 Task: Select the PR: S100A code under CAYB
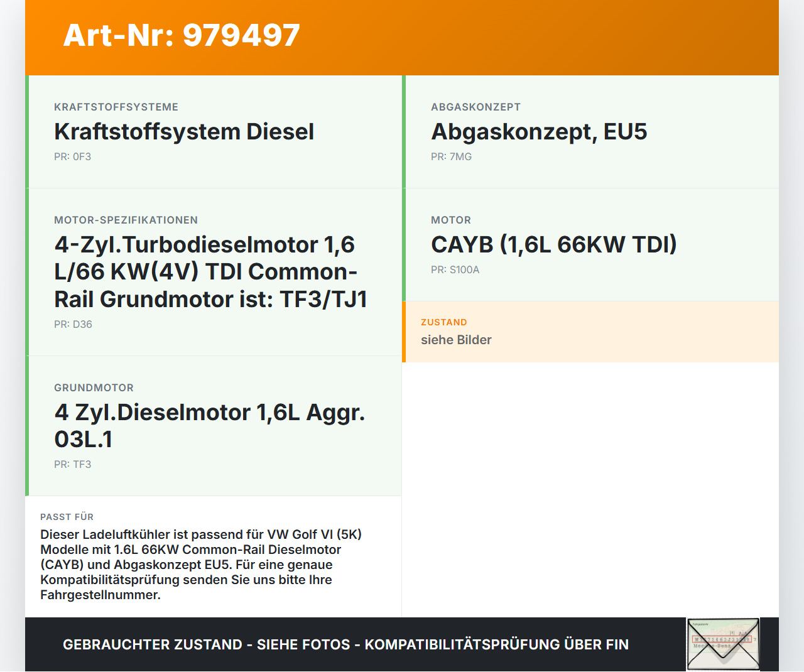click(x=455, y=269)
